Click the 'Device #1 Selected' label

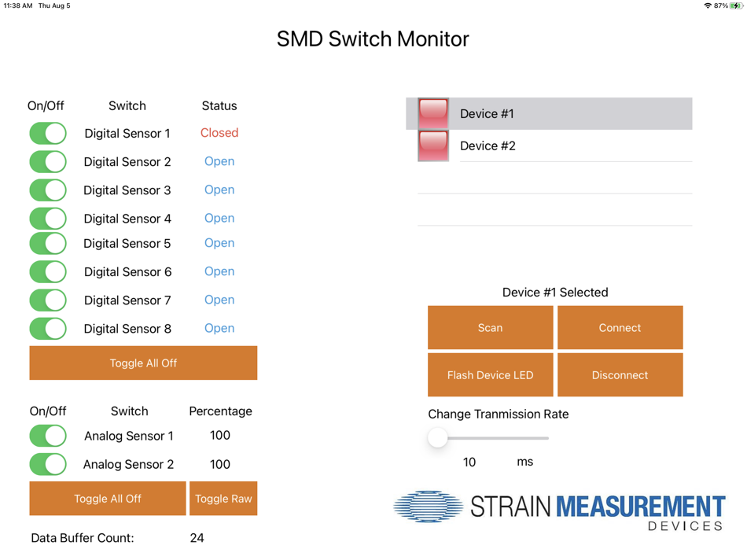555,292
